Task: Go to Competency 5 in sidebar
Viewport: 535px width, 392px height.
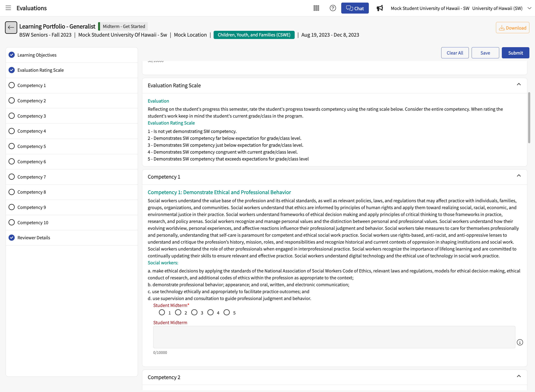Action: [72, 146]
